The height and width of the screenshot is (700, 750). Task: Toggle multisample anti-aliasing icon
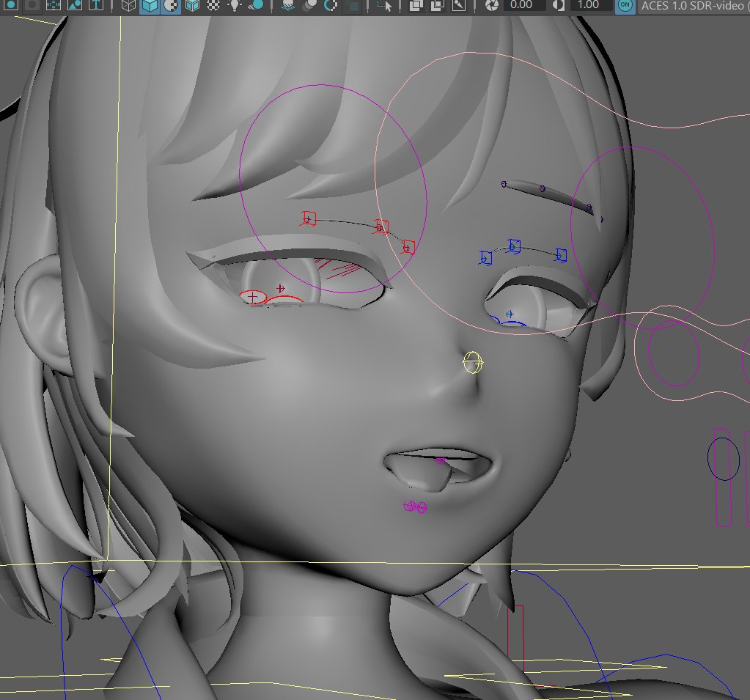[331, 5]
